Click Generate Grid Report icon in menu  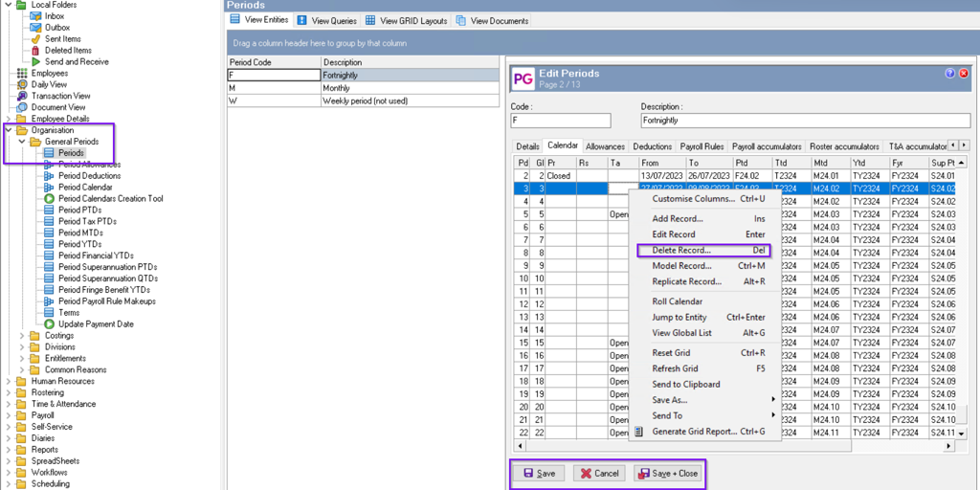coord(639,432)
